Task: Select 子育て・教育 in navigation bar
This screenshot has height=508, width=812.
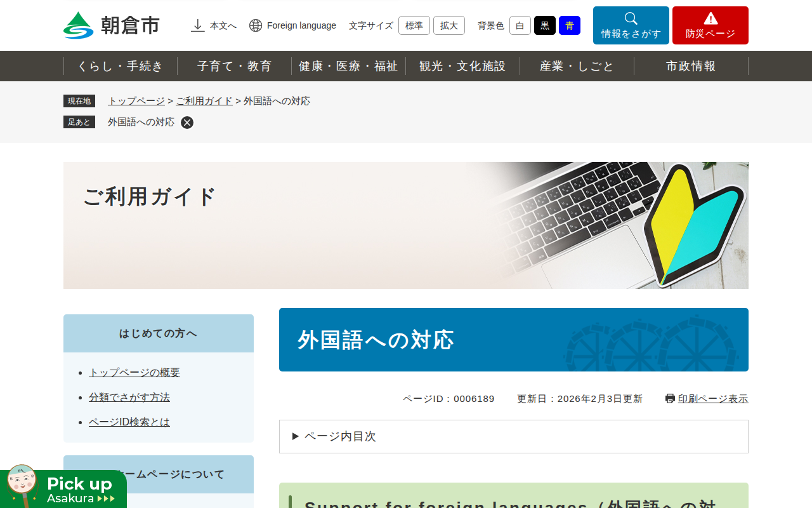Action: coord(235,66)
